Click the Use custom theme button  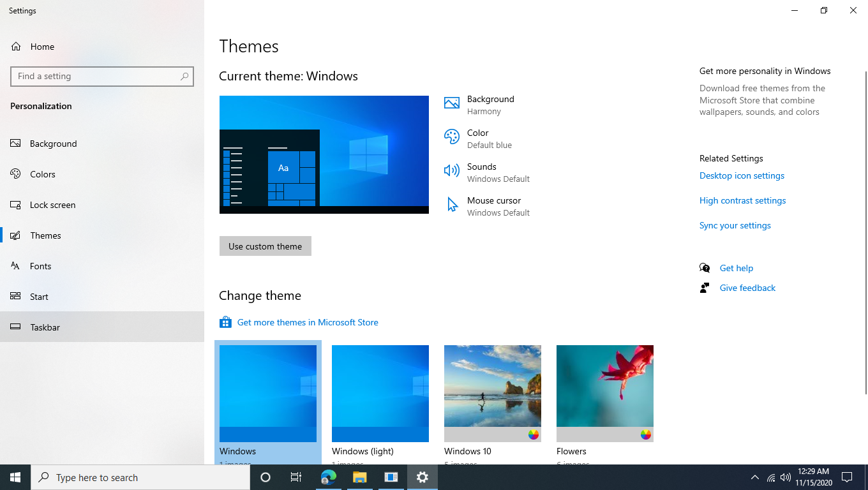click(266, 246)
